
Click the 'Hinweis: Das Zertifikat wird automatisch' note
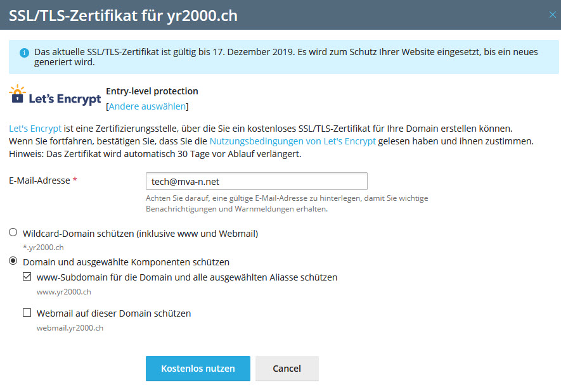pos(155,154)
